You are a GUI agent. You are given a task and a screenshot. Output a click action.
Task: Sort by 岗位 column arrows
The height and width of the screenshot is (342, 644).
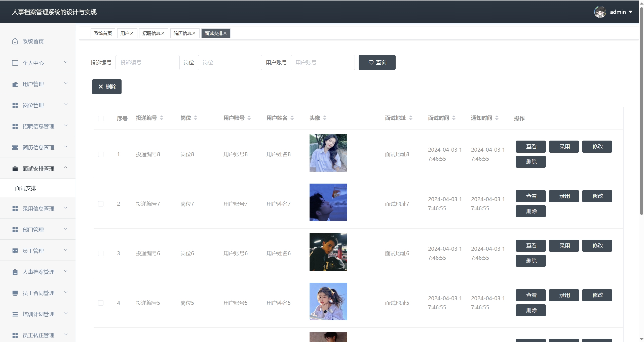point(196,118)
